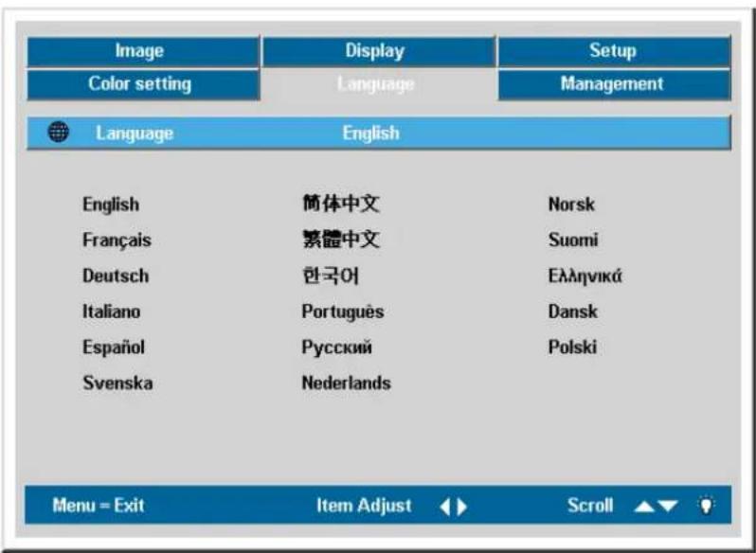Click the Item Adjust label
This screenshot has width=756, height=553.
[364, 506]
